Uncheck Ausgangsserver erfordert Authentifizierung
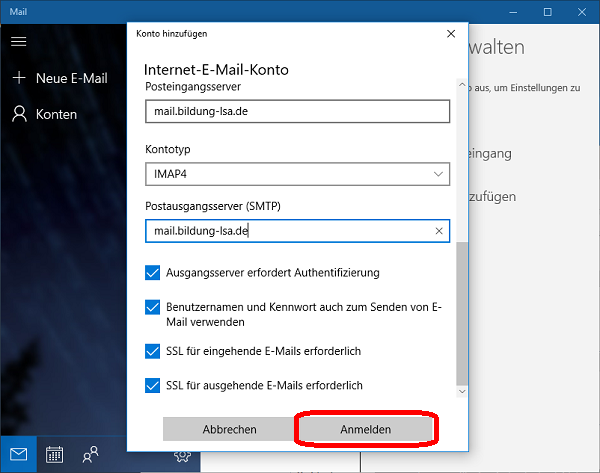This screenshot has width=600, height=473. click(153, 272)
